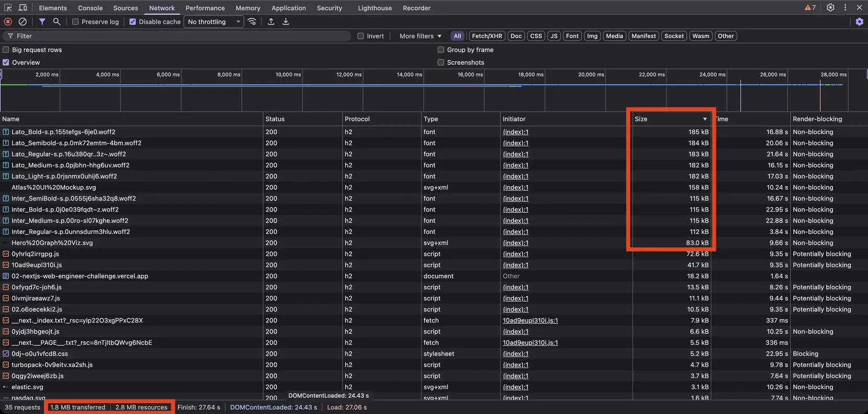868x414 pixels.
Task: Enable Preserve log checkbox
Action: (x=75, y=21)
